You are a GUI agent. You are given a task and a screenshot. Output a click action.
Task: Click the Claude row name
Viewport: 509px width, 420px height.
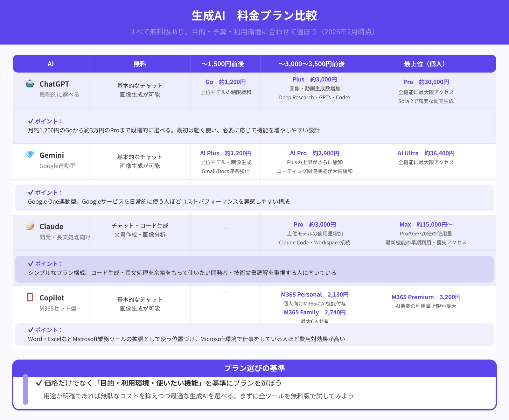[51, 227]
